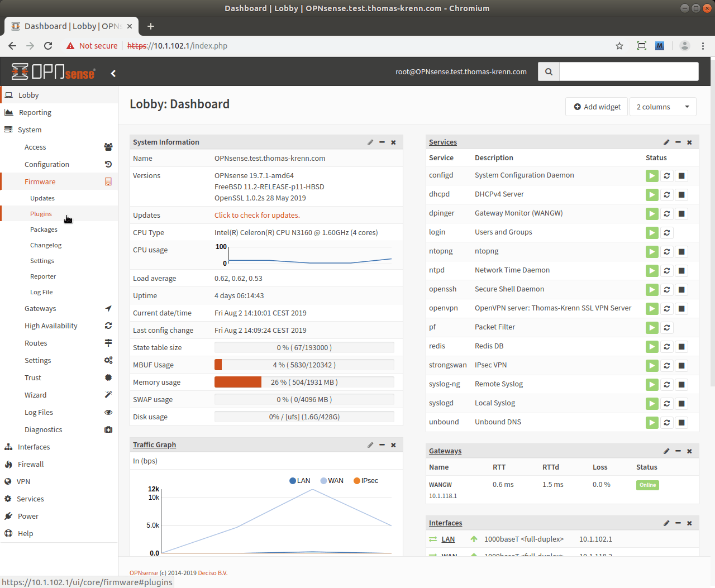The image size is (715, 588).
Task: Click to check for updates link
Action: pyautogui.click(x=257, y=216)
